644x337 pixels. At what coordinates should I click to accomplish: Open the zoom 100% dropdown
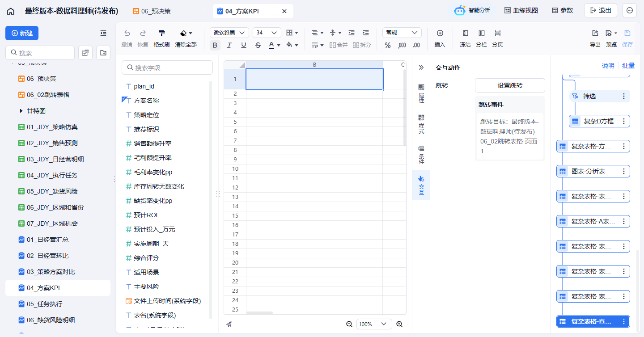point(374,324)
